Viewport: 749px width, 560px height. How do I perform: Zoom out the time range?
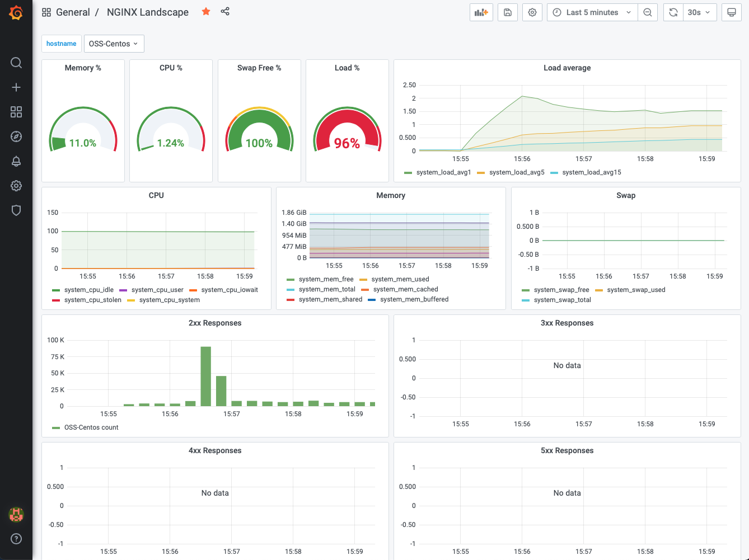648,12
